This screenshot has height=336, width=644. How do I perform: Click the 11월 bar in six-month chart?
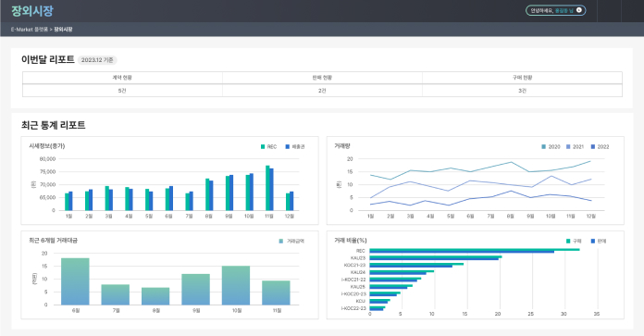276,292
